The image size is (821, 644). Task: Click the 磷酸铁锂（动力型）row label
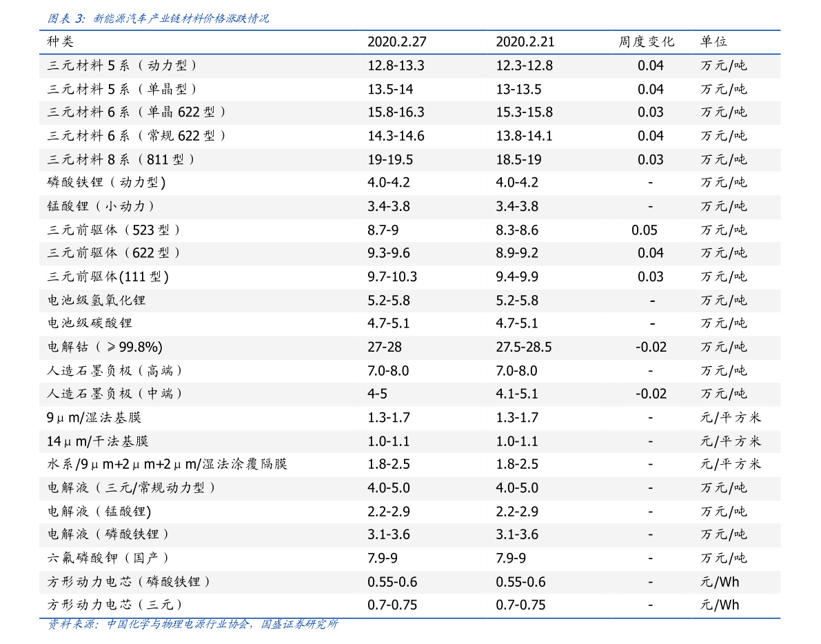coord(106,183)
